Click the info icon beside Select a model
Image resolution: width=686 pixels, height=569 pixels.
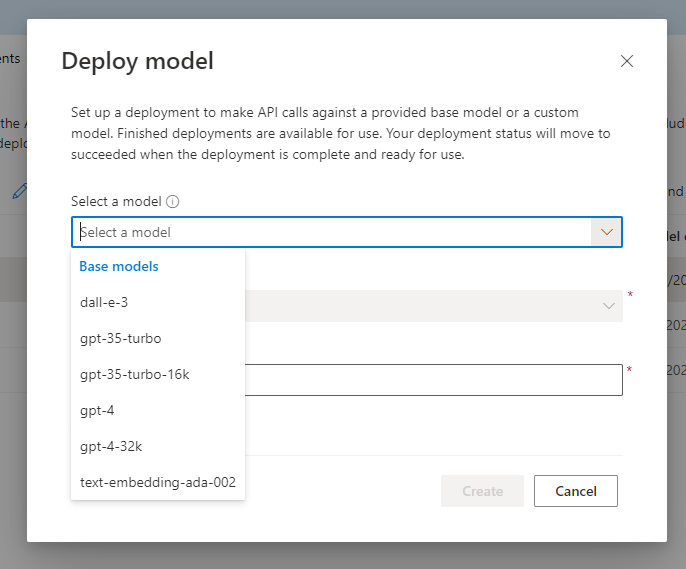(x=172, y=202)
